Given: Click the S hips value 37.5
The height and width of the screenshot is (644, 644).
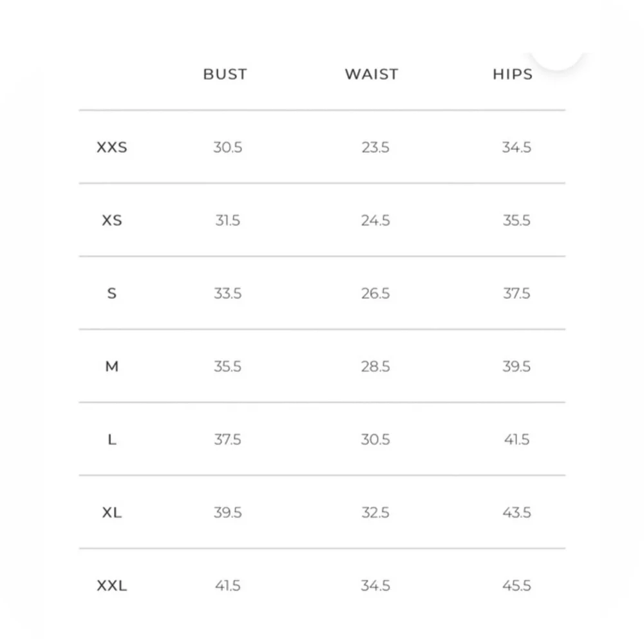Looking at the screenshot, I should click(516, 293).
